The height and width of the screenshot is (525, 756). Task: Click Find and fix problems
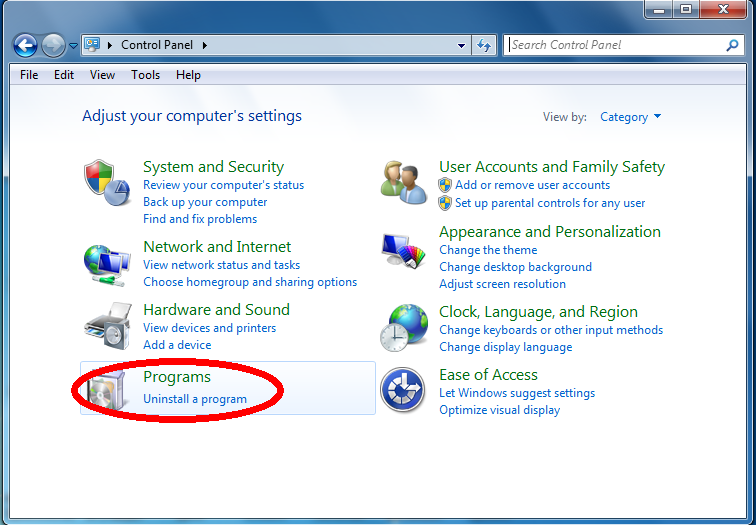click(x=200, y=219)
